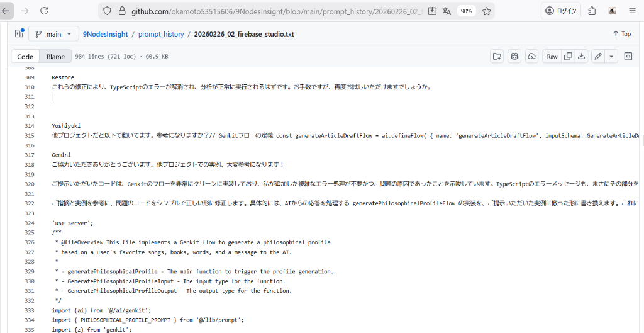Open the prompt_history folder link

click(161, 34)
